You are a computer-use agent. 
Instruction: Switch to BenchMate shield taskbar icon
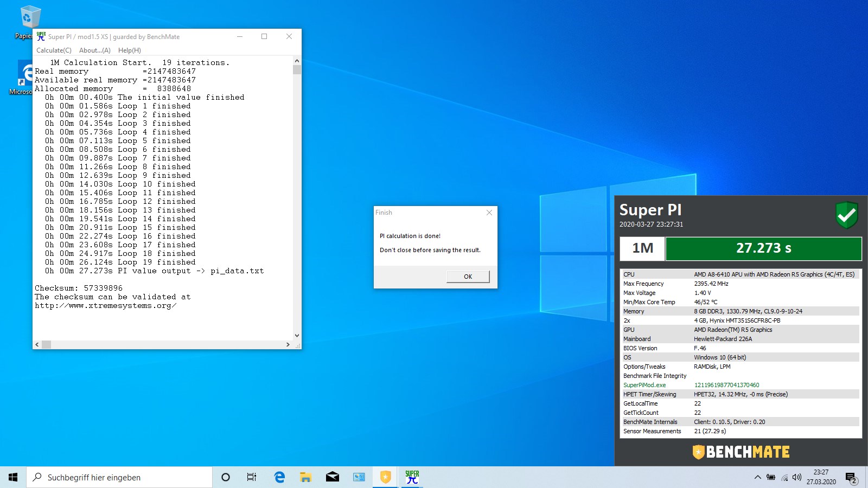386,477
